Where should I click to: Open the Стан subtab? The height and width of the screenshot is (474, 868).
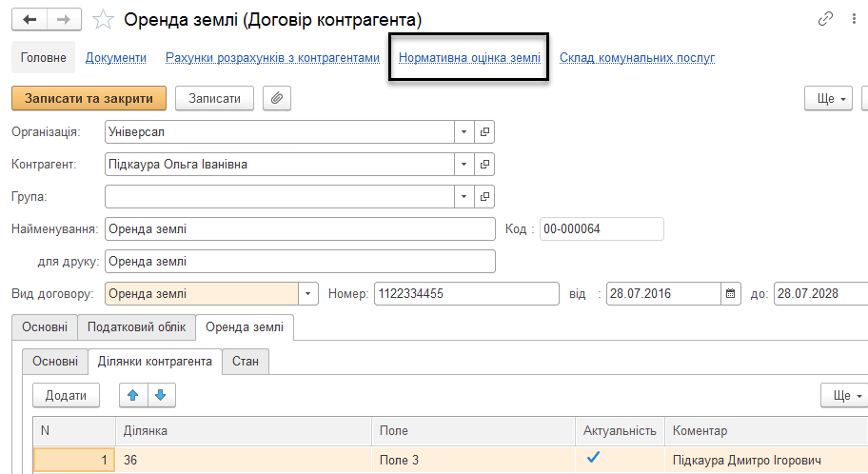click(246, 362)
